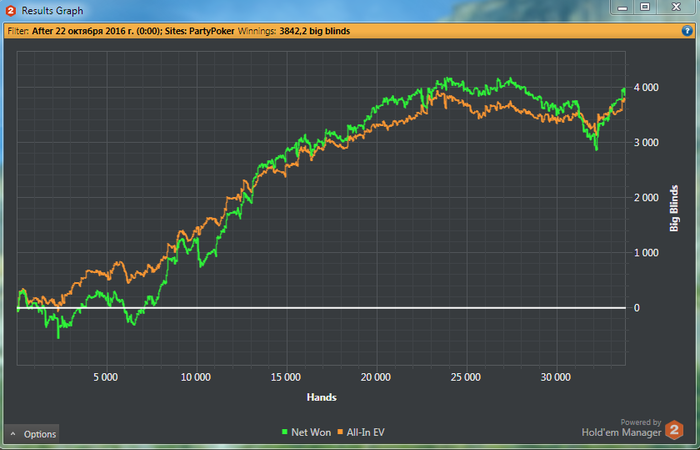Viewport: 700px width, 450px height.
Task: Click the Net Won legend label
Action: click(311, 432)
